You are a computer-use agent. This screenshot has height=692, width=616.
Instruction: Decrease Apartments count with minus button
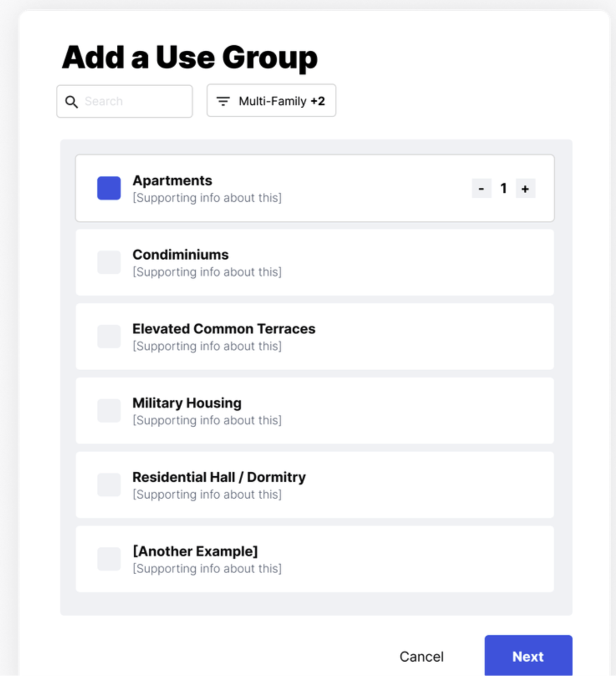click(481, 189)
